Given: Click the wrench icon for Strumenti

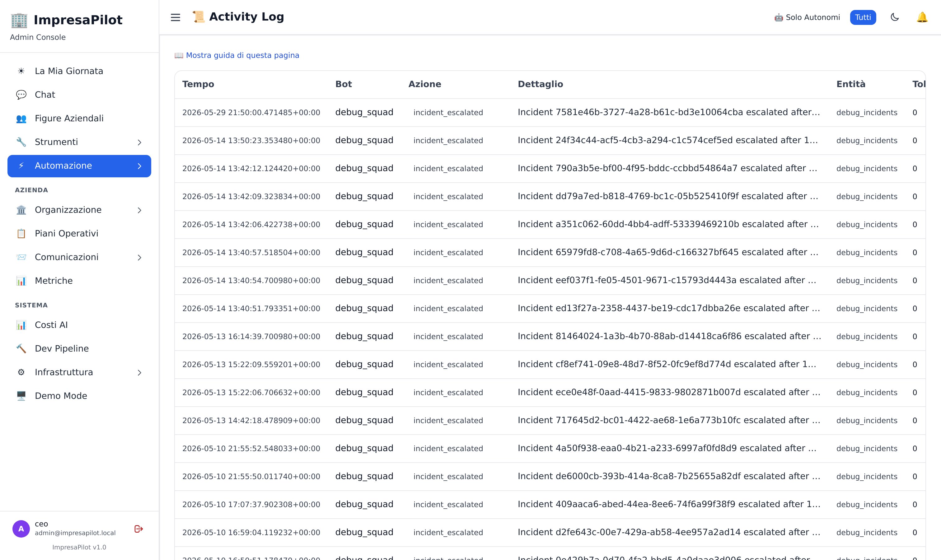Looking at the screenshot, I should [21, 142].
